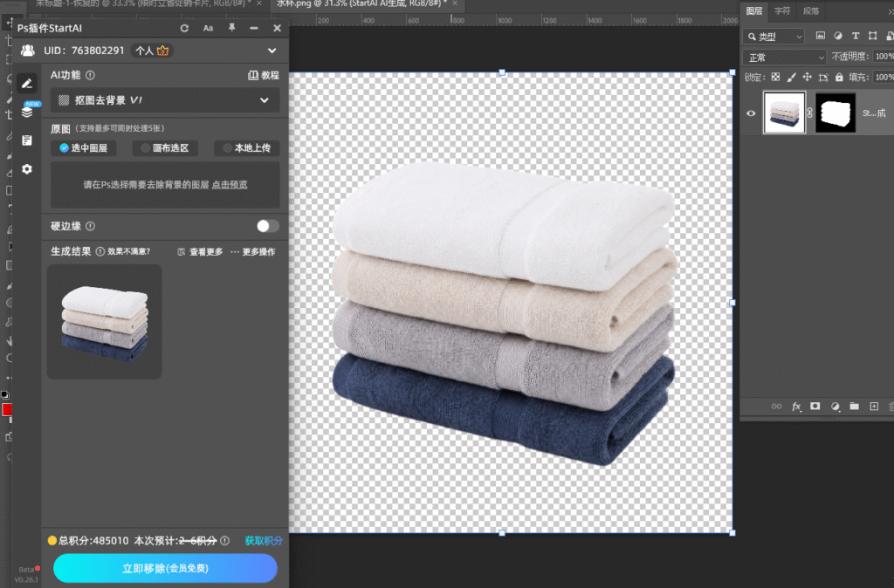Open the 获取积分 link
This screenshot has height=588, width=894.
264,541
